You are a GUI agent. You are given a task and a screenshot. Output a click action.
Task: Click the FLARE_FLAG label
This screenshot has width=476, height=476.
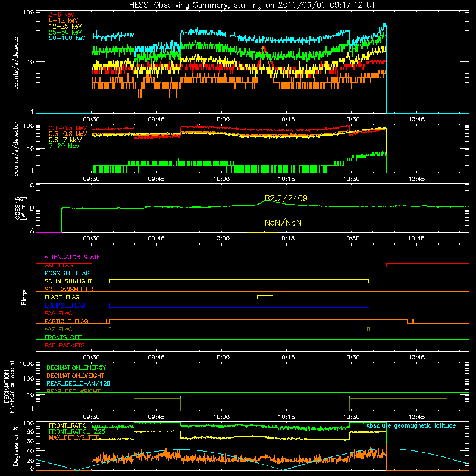click(x=62, y=297)
